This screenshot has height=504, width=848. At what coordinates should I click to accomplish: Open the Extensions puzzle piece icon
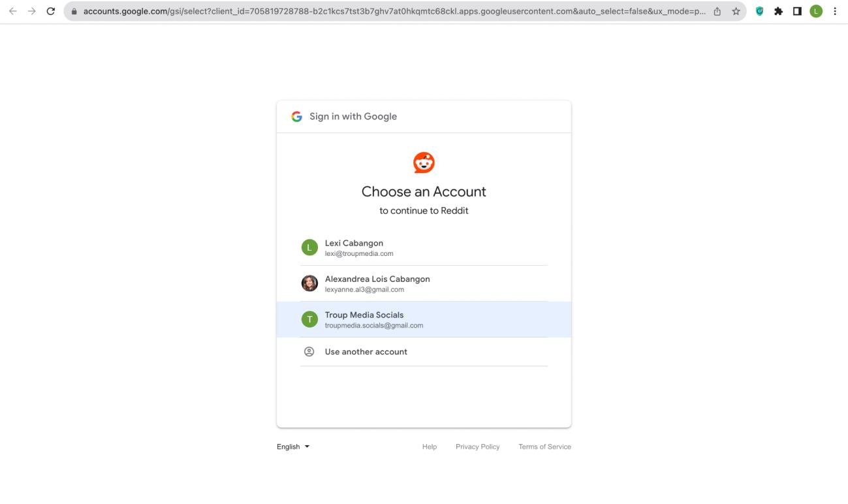[779, 11]
